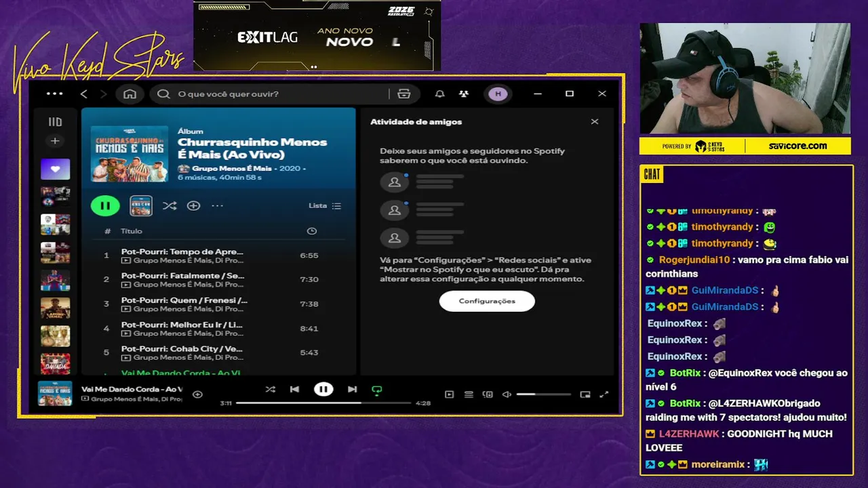Collapse the library sidebar icon
Screen dimensions: 868x488
coord(55,122)
